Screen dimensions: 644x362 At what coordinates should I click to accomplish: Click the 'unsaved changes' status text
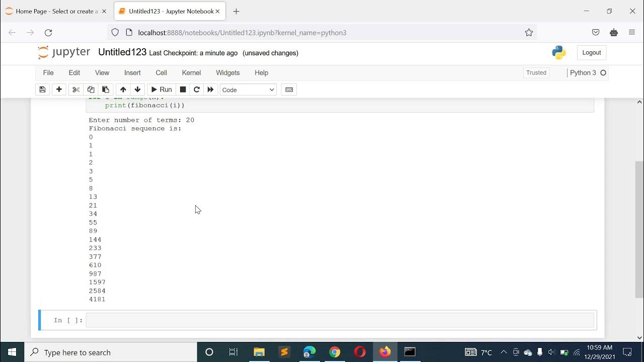[x=271, y=53]
